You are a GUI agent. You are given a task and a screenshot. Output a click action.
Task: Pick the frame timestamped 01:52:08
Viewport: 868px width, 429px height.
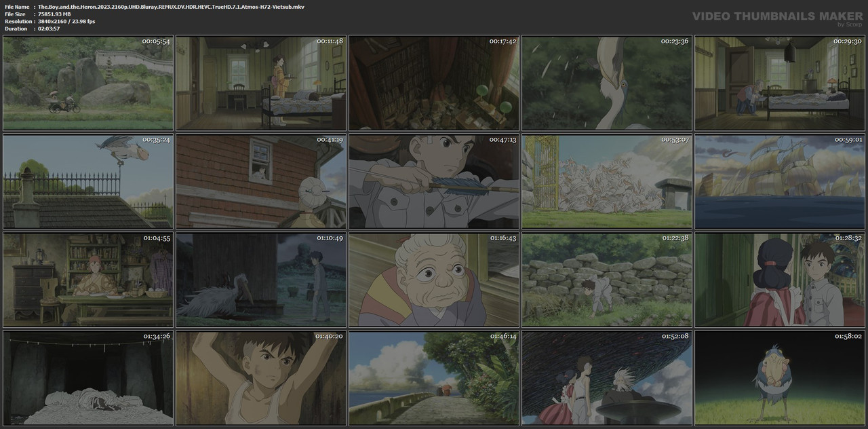coord(607,378)
